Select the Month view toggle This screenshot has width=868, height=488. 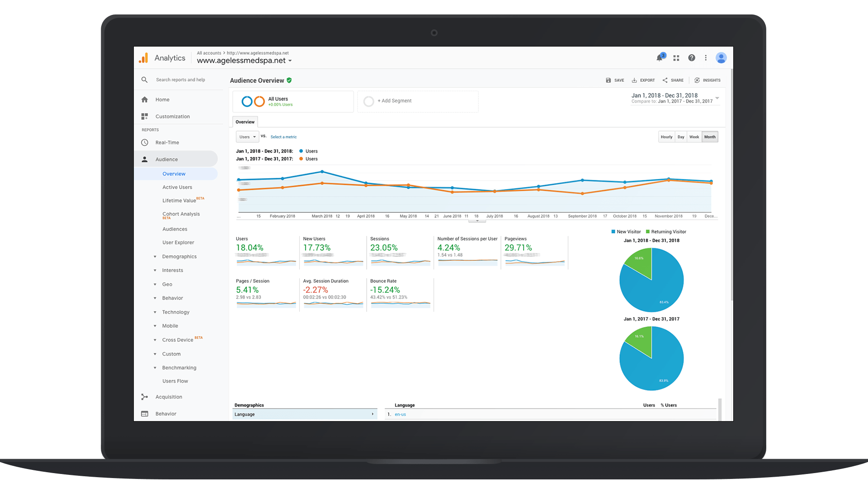[x=710, y=137]
